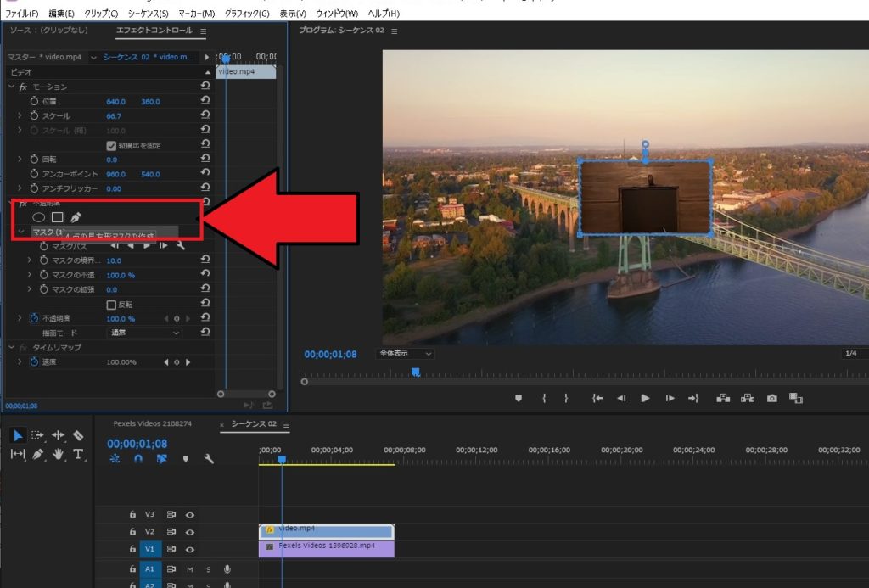Open the 描画モード dropdown
The width and height of the screenshot is (869, 588).
tap(143, 333)
